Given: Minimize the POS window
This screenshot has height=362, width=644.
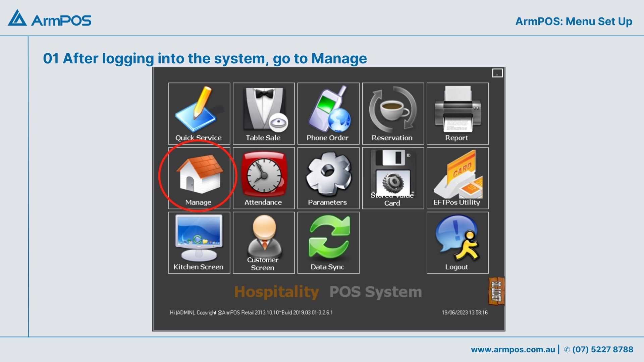Looking at the screenshot, I should [x=497, y=73].
